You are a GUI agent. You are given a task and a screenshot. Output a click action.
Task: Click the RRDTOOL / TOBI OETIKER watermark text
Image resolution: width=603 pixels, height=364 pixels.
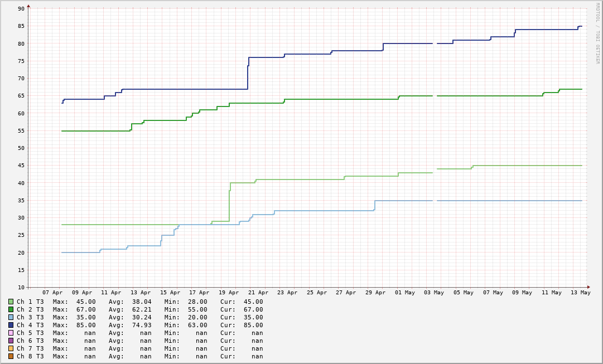pyautogui.click(x=597, y=33)
